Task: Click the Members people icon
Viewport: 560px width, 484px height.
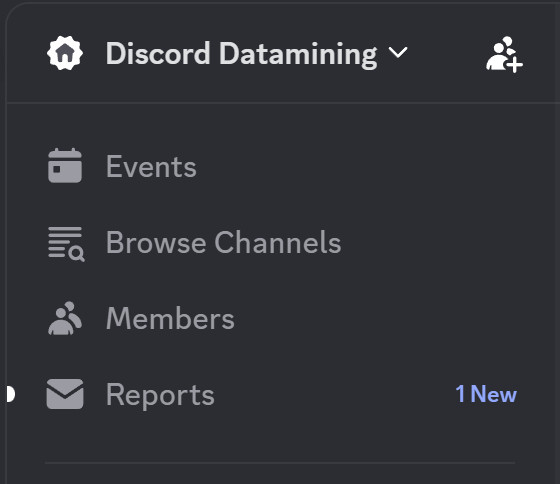Action: (x=65, y=318)
